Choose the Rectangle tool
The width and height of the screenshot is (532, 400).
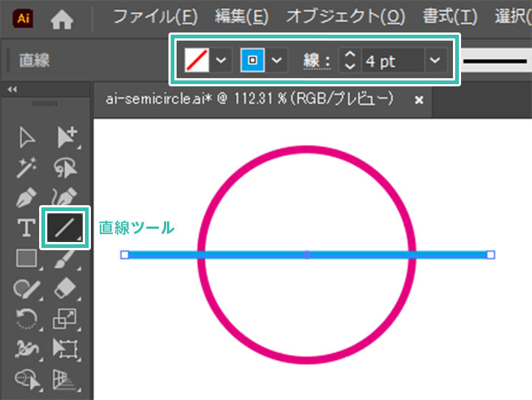pyautogui.click(x=27, y=258)
